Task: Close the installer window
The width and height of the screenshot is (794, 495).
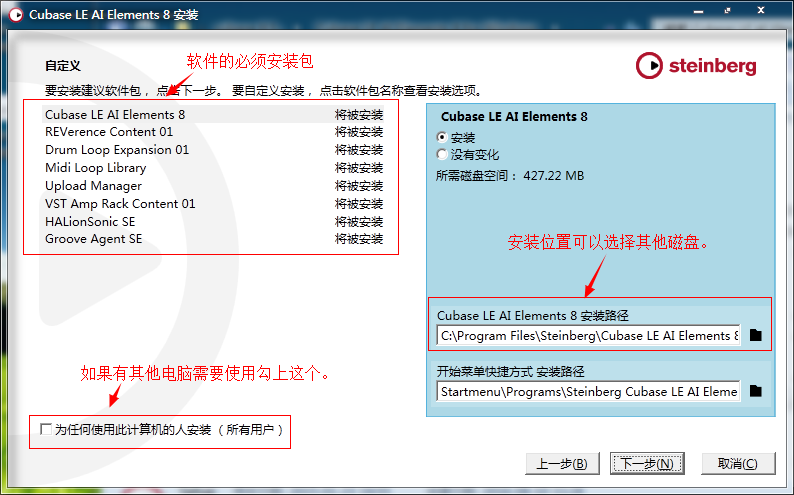Action: click(761, 10)
